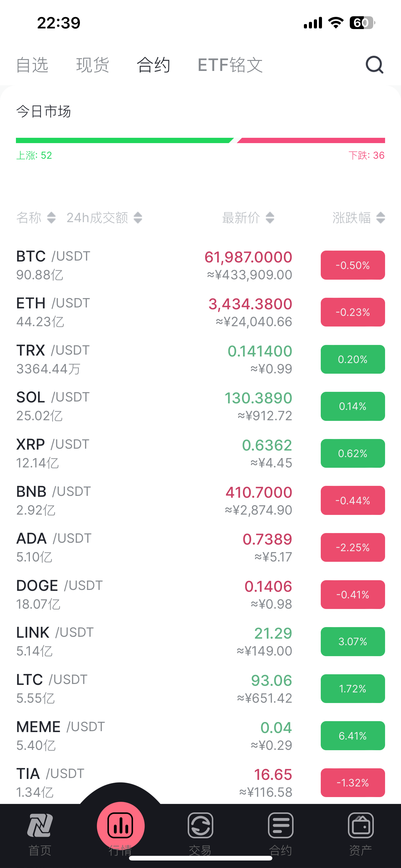Switch to the 自选 tab
Screen dimensions: 401x868
click(32, 65)
